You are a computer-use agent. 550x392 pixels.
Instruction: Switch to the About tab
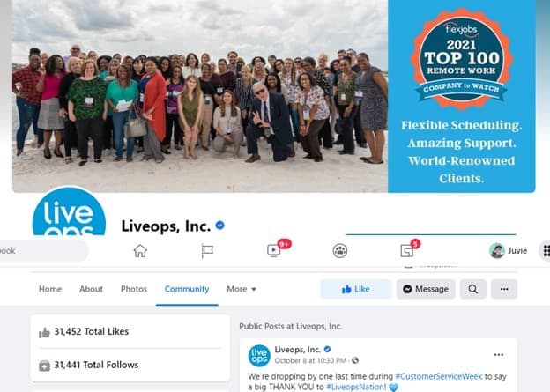91,289
